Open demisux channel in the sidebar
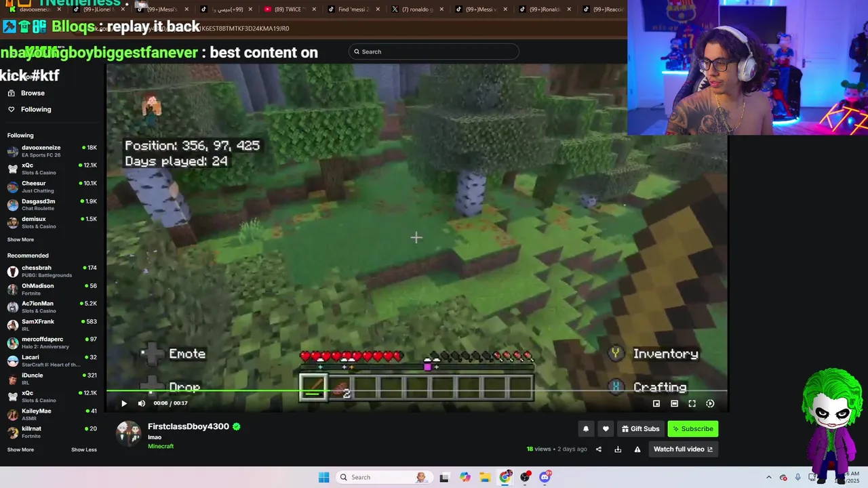 pyautogui.click(x=52, y=222)
